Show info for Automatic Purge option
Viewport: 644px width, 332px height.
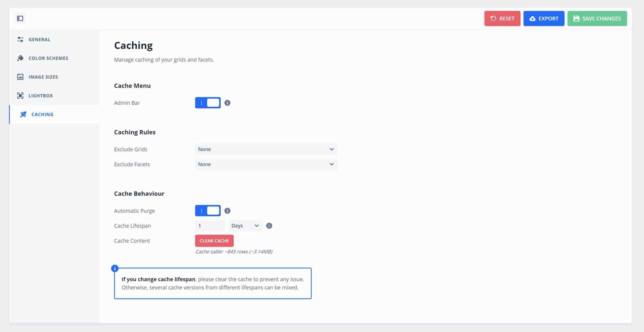click(x=227, y=211)
